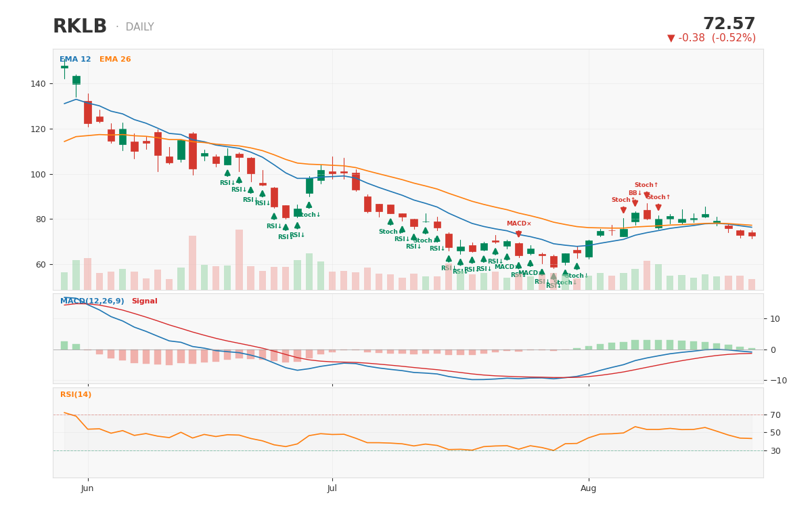Click the RSI(14) panel label
This screenshot has width=812, height=508.
[x=76, y=395]
